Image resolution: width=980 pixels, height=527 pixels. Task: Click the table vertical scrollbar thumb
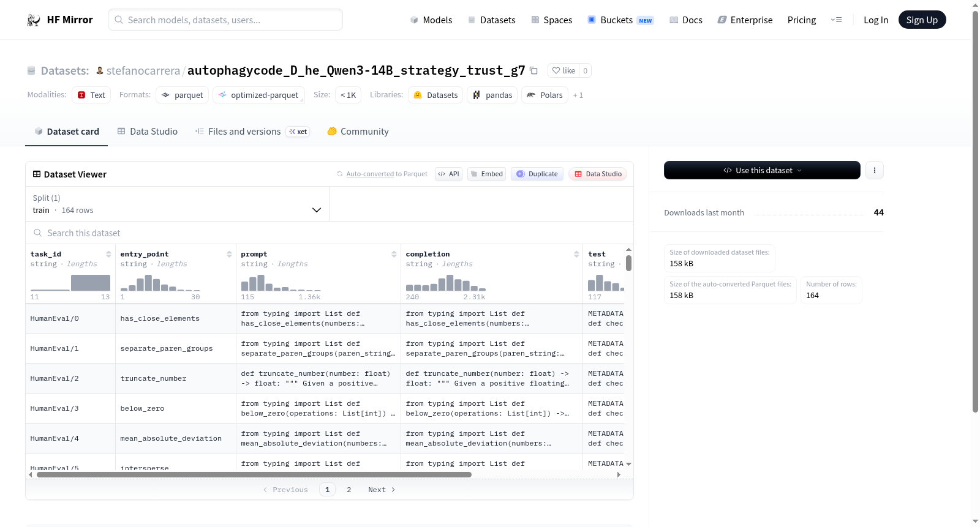[628, 263]
